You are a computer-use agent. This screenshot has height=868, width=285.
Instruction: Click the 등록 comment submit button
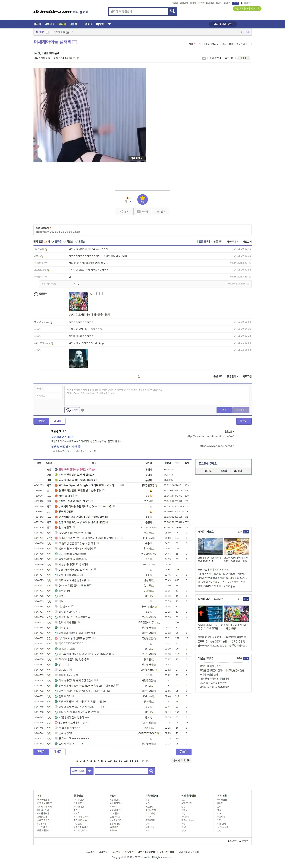(x=224, y=410)
